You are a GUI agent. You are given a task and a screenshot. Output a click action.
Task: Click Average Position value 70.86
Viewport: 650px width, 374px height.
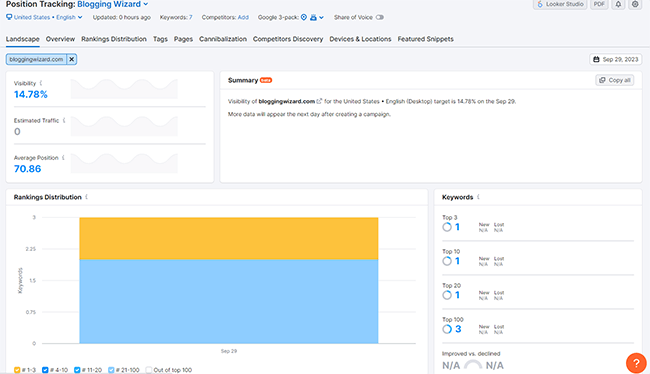pyautogui.click(x=27, y=169)
